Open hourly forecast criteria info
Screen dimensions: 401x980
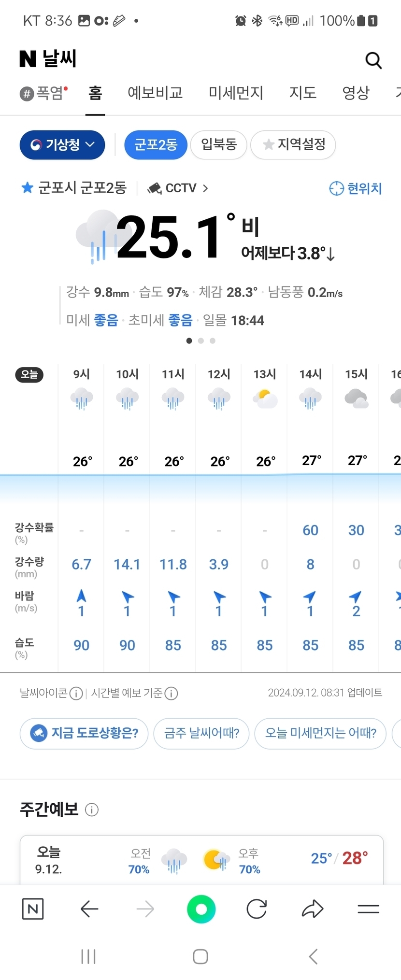(172, 694)
